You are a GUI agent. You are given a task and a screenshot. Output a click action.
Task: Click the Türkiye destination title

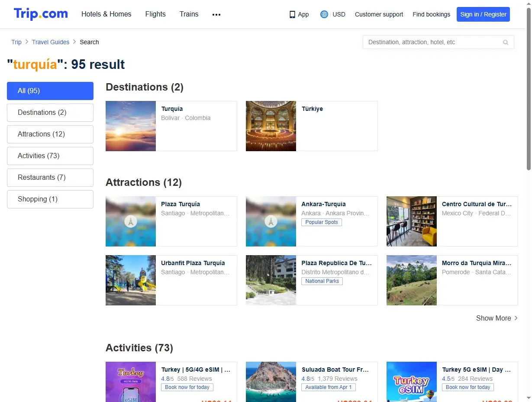pos(312,109)
